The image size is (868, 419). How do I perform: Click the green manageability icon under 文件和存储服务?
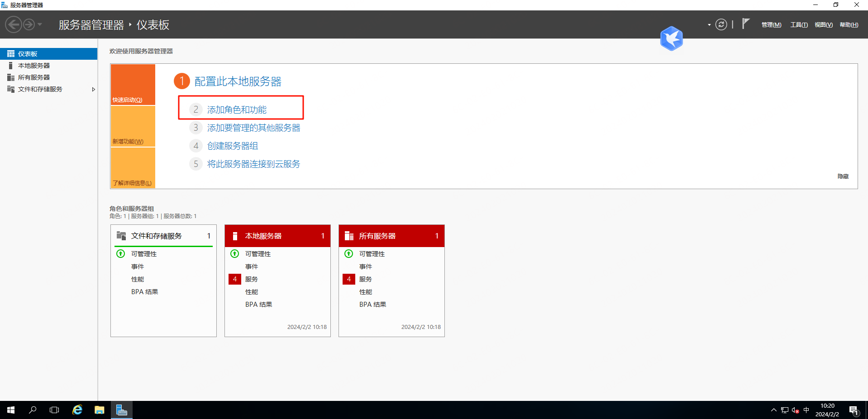point(121,254)
